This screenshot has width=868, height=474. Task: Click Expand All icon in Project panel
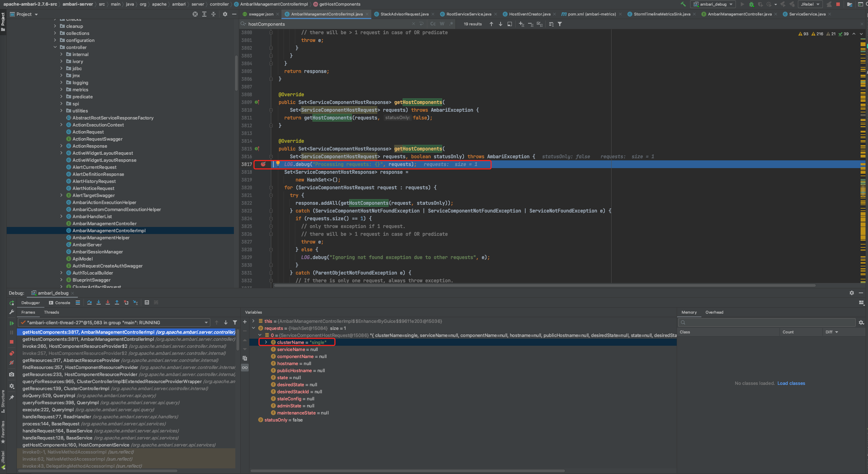pyautogui.click(x=204, y=14)
